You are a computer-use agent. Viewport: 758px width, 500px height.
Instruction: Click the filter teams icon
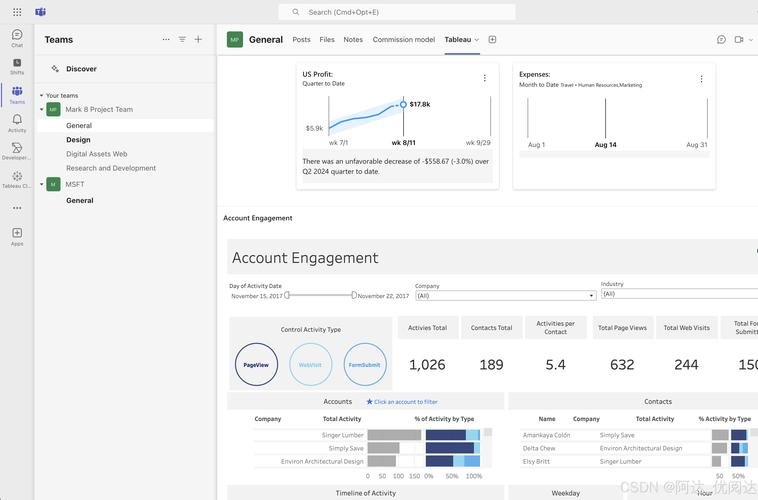[x=182, y=39]
